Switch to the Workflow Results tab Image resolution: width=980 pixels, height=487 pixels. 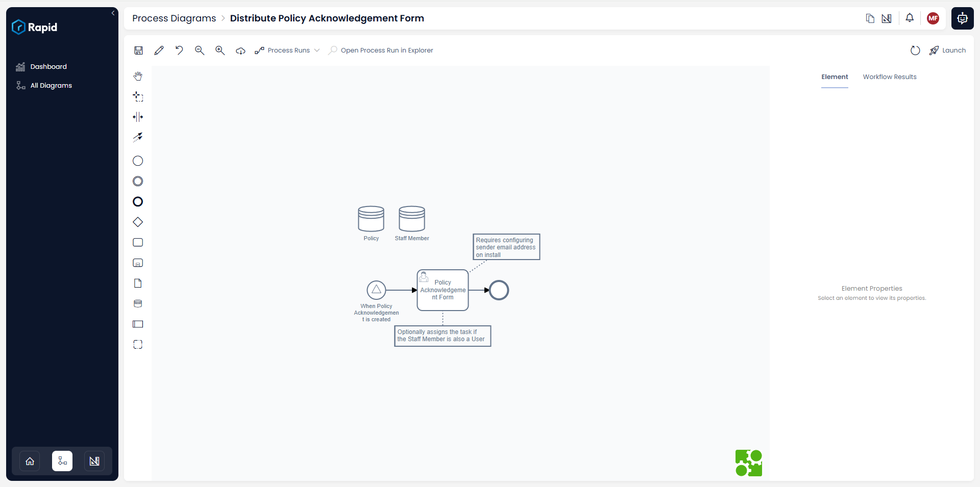[890, 77]
